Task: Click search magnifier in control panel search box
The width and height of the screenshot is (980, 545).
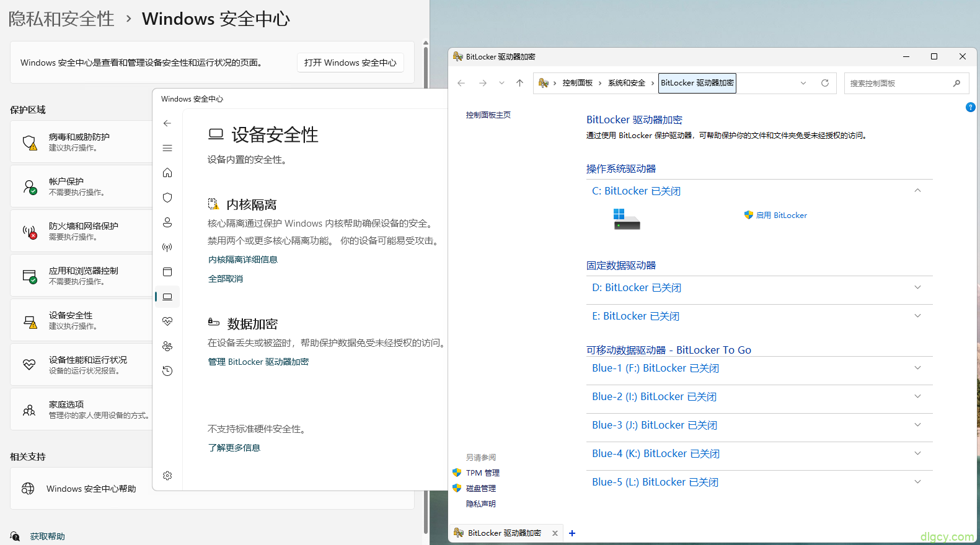Action: click(956, 83)
